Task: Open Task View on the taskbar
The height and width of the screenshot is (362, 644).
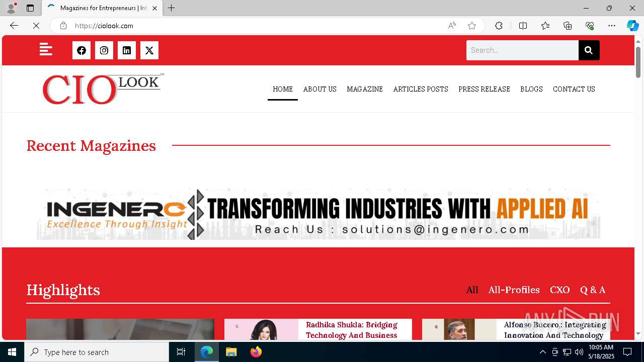Action: (181, 352)
